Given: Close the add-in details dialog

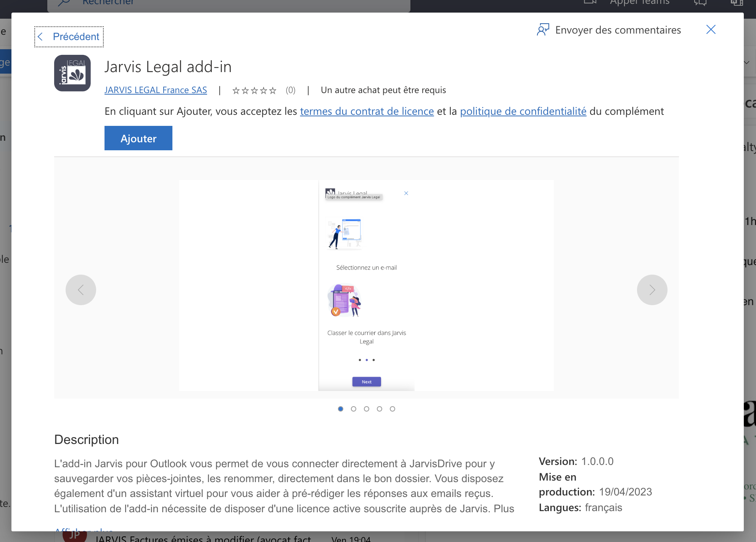Looking at the screenshot, I should click(711, 29).
